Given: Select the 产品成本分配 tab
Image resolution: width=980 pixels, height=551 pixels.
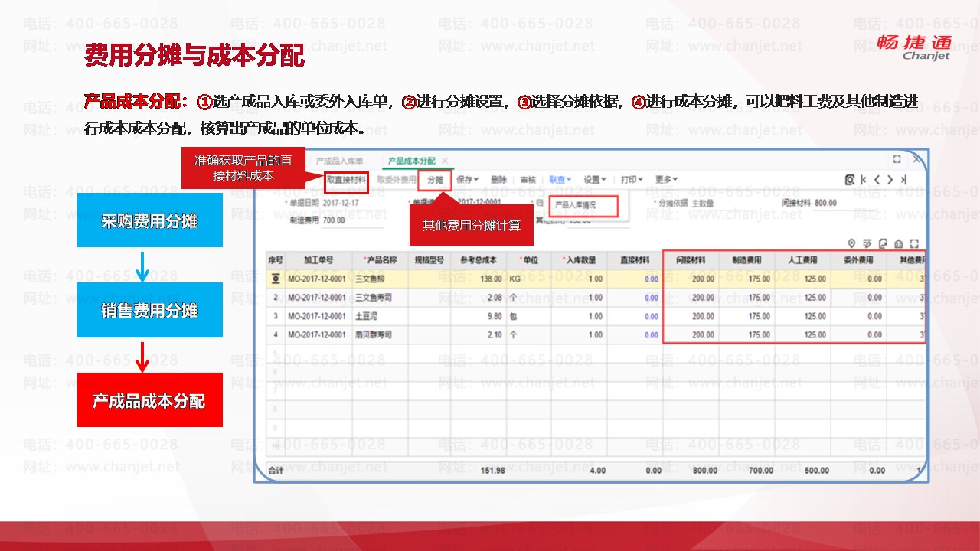Looking at the screenshot, I should [412, 161].
